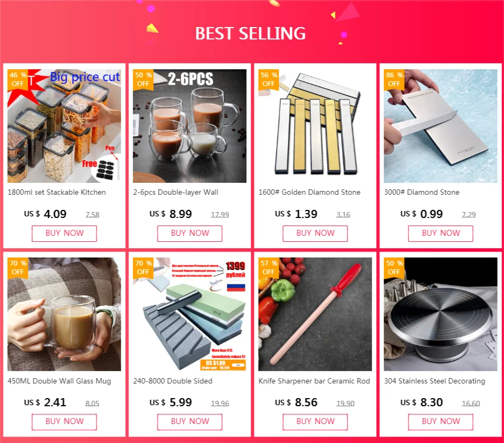This screenshot has height=443, width=504.
Task: Click BUY NOW for the $8.99 cups
Action: (190, 233)
